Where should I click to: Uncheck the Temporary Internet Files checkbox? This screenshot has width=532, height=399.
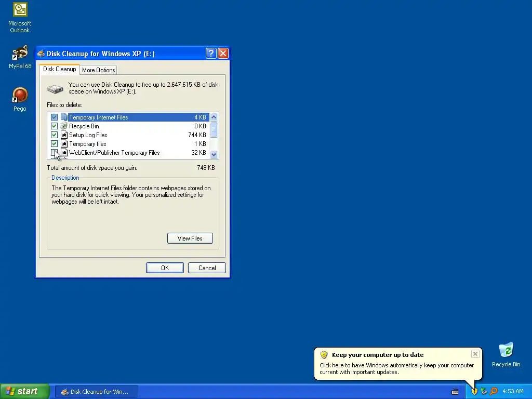click(54, 117)
